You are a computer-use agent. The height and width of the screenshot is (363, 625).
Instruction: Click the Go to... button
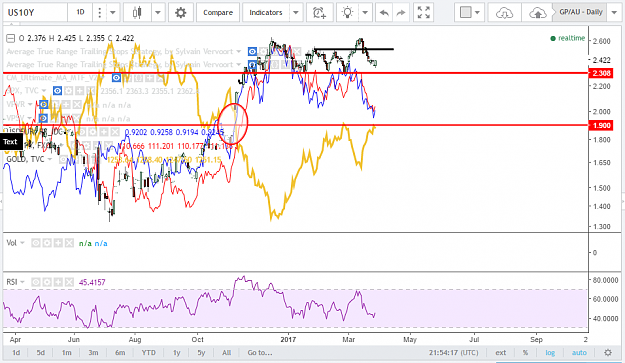pyautogui.click(x=259, y=353)
